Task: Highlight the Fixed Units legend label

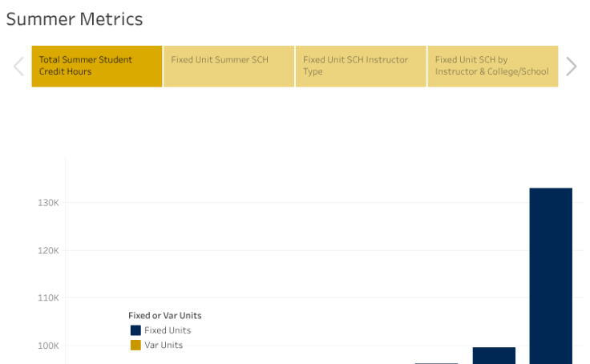Action: tap(168, 330)
